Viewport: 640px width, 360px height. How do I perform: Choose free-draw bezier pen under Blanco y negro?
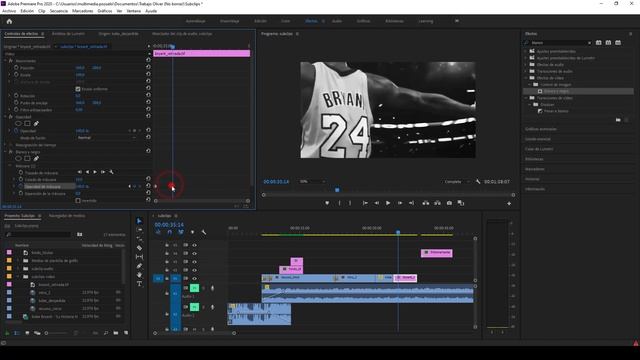[36, 158]
